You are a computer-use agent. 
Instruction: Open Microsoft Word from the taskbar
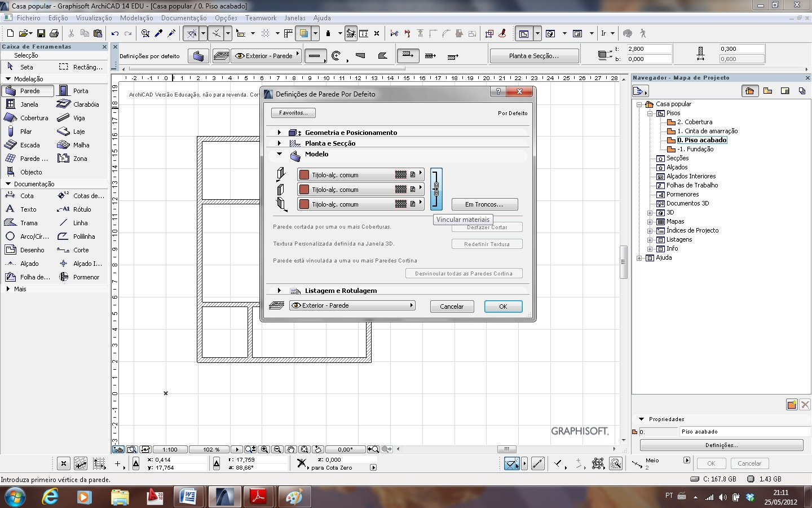188,497
